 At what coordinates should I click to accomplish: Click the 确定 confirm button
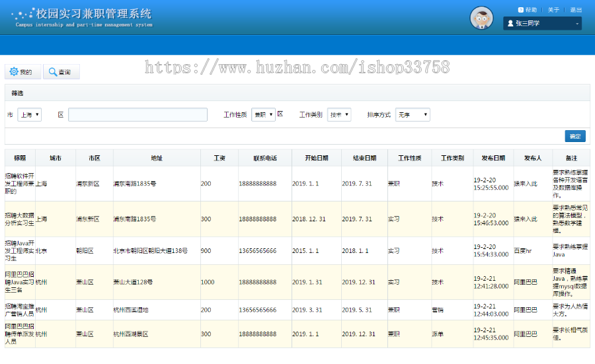(575, 136)
